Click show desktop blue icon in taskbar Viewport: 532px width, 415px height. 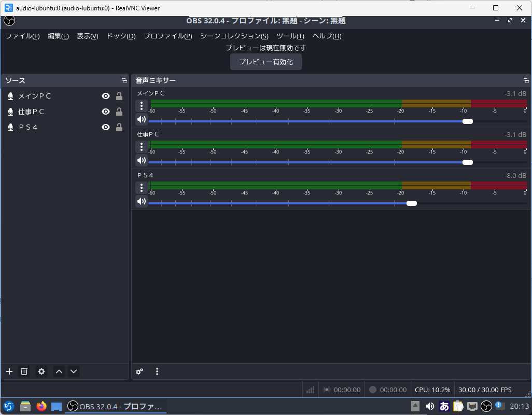[x=57, y=407]
